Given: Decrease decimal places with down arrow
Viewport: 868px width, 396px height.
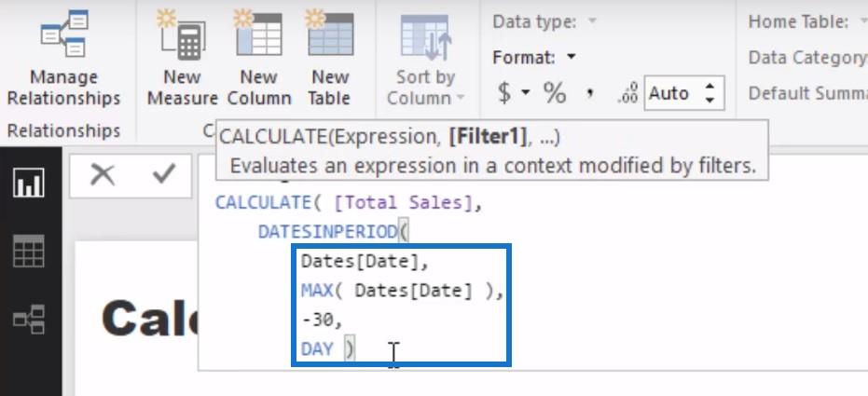Looking at the screenshot, I should [x=710, y=100].
